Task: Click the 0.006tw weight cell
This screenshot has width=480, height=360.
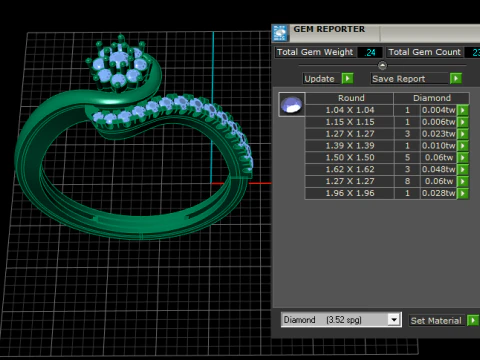Action: click(x=438, y=122)
